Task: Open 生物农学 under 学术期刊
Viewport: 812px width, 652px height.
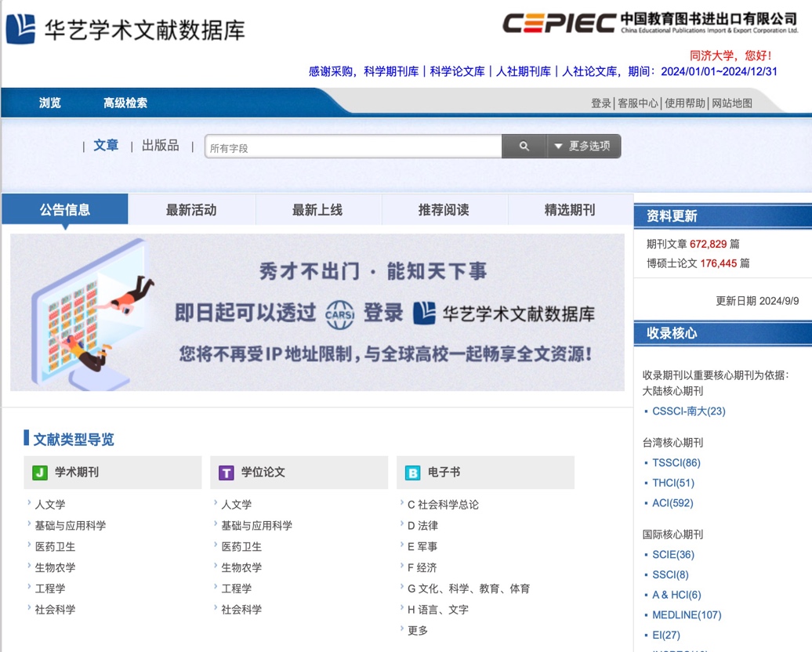Action: click(x=56, y=567)
